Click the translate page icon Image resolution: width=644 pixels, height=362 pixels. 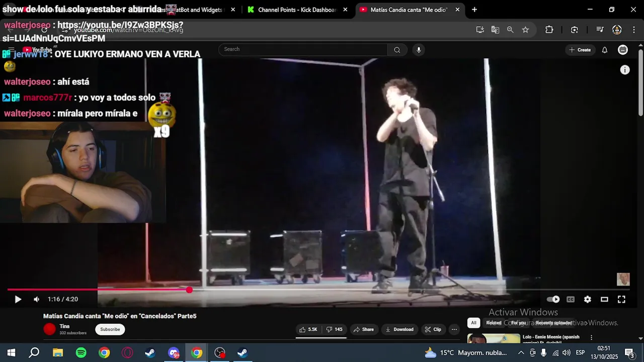495,30
